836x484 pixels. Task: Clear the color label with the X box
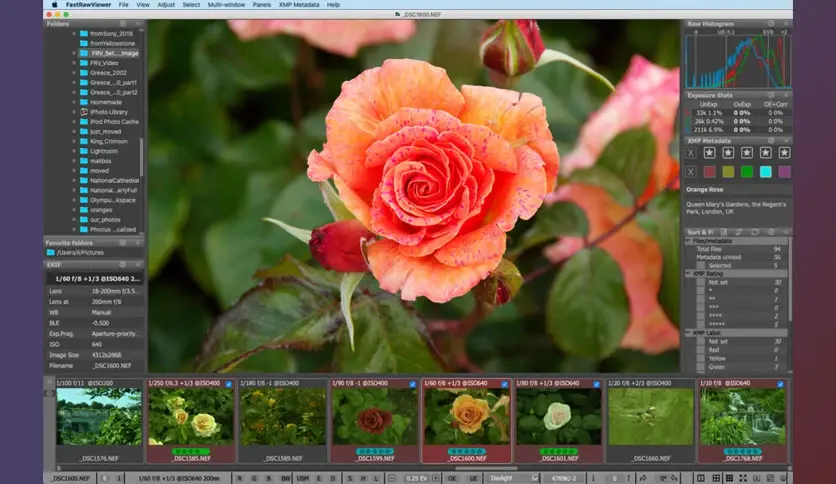[691, 172]
